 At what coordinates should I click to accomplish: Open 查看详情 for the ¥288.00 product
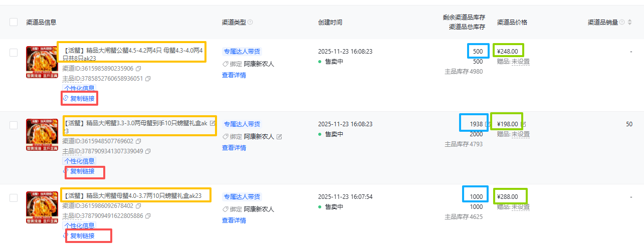[234, 220]
